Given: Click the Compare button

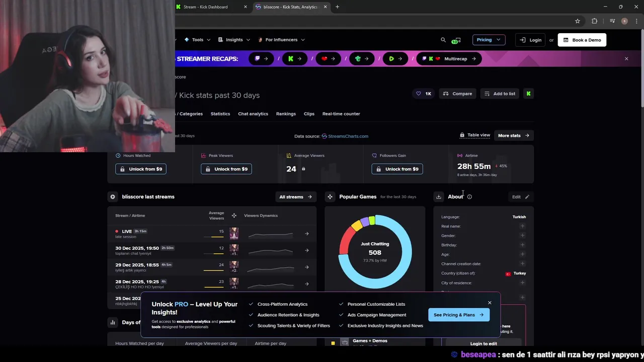Looking at the screenshot, I should pos(457,94).
